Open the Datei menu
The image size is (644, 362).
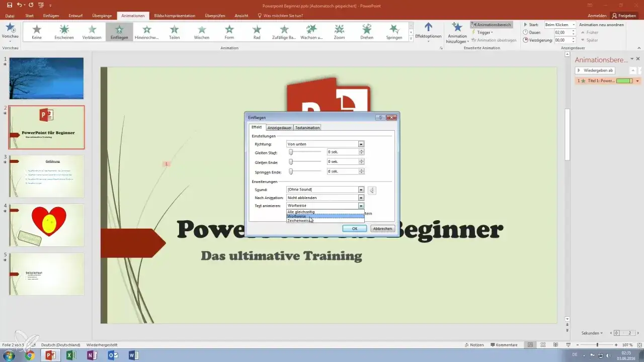pyautogui.click(x=10, y=16)
